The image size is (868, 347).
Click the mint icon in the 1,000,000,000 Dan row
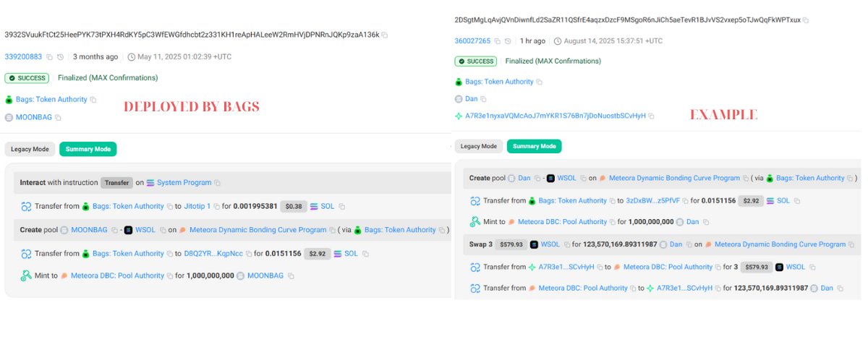[475, 222]
